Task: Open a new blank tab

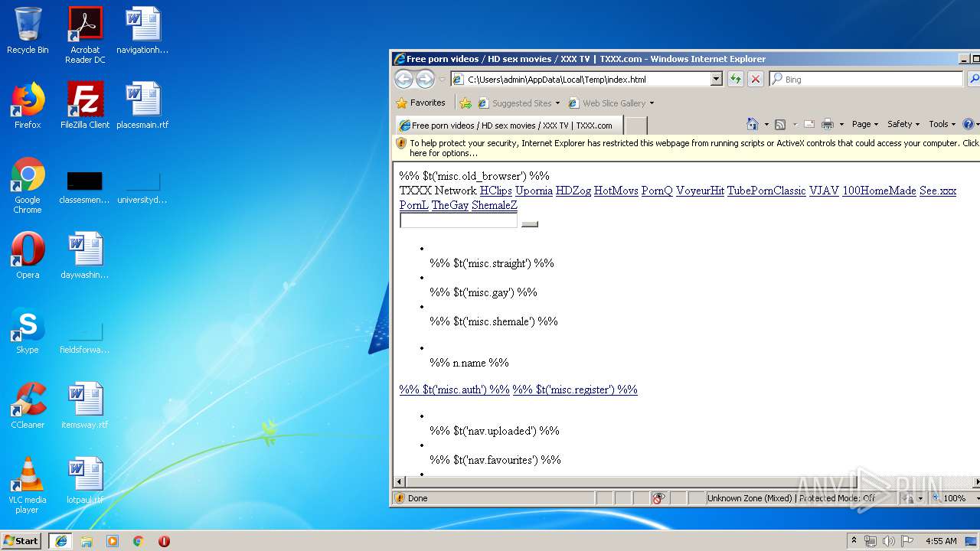Action: [x=636, y=126]
